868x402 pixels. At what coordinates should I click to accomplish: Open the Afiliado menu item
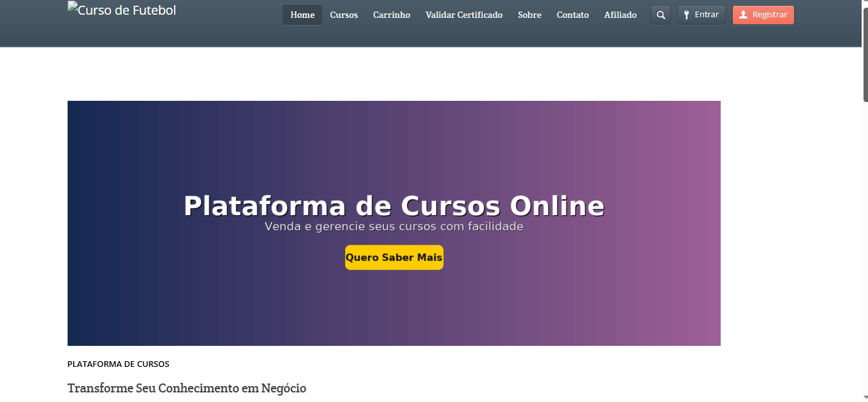click(x=620, y=15)
